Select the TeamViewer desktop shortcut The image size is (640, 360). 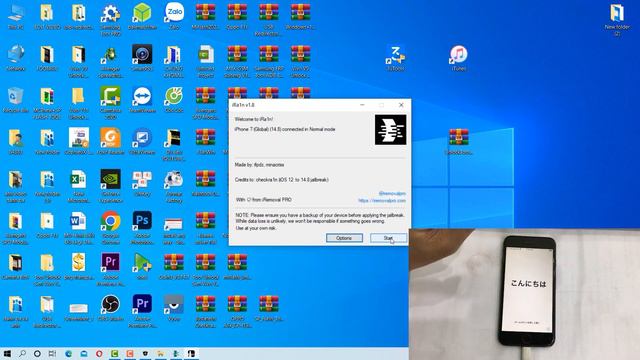[142, 100]
